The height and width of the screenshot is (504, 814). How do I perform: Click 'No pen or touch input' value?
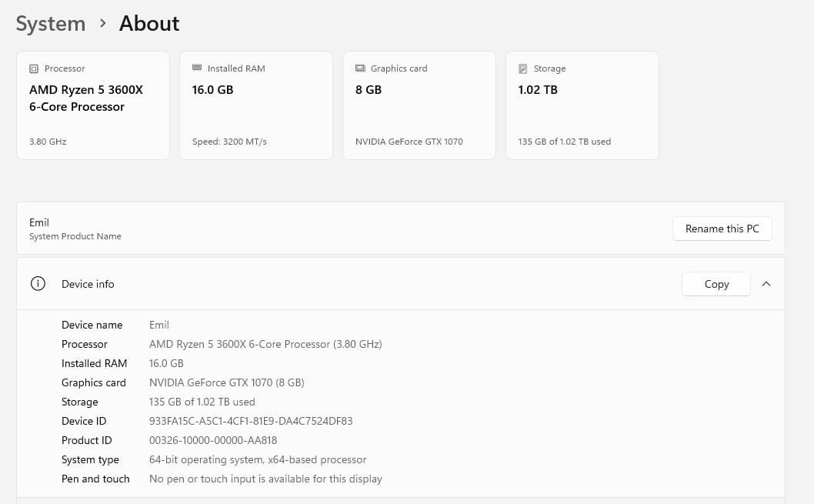click(x=265, y=479)
